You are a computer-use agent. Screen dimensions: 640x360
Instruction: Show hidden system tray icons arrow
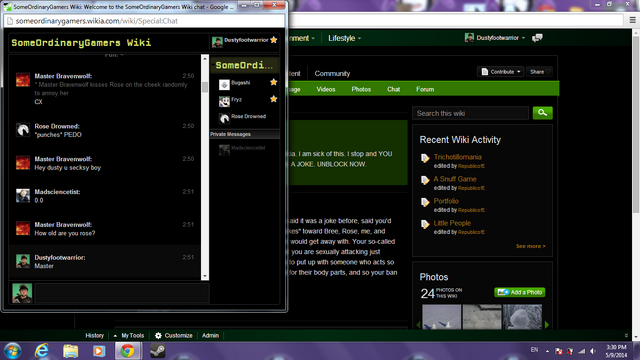pos(547,351)
